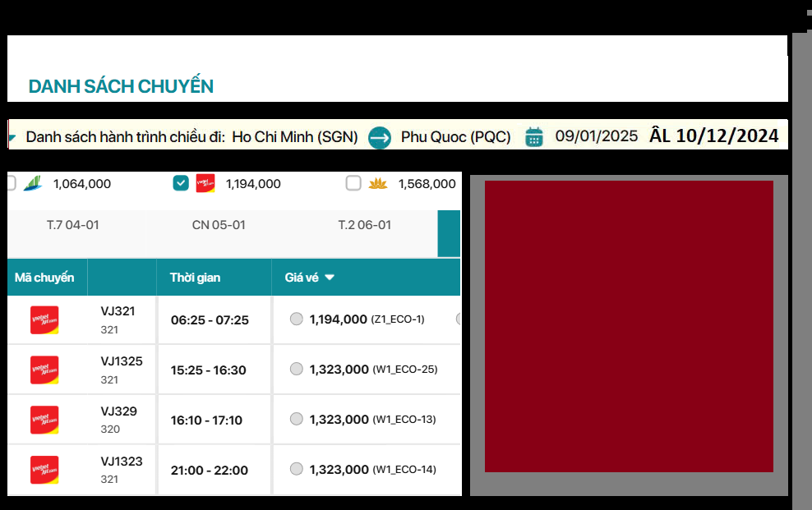The width and height of the screenshot is (812, 510).
Task: Click the dark red panel on the right
Action: click(629, 326)
